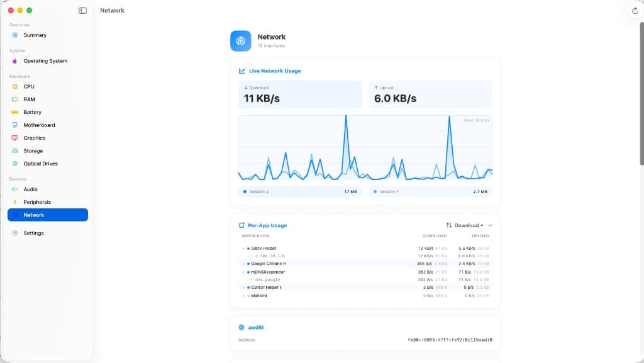Click the awdl0 fe80 IPv6 address value

point(450,340)
